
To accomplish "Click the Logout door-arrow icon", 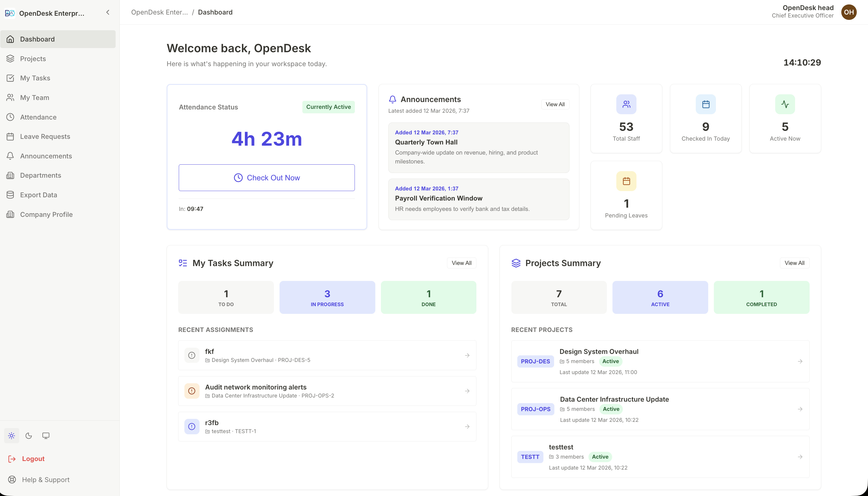I will pos(12,459).
